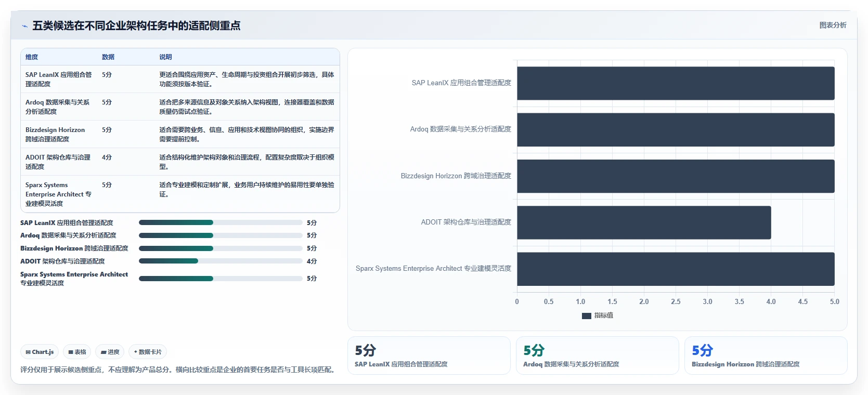The width and height of the screenshot is (868, 395).
Task: Click the 指标值 legend label
Action: [x=604, y=315]
